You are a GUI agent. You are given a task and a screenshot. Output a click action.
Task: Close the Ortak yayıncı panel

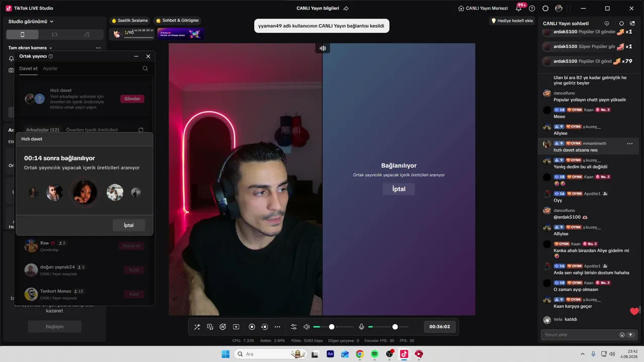pyautogui.click(x=148, y=56)
